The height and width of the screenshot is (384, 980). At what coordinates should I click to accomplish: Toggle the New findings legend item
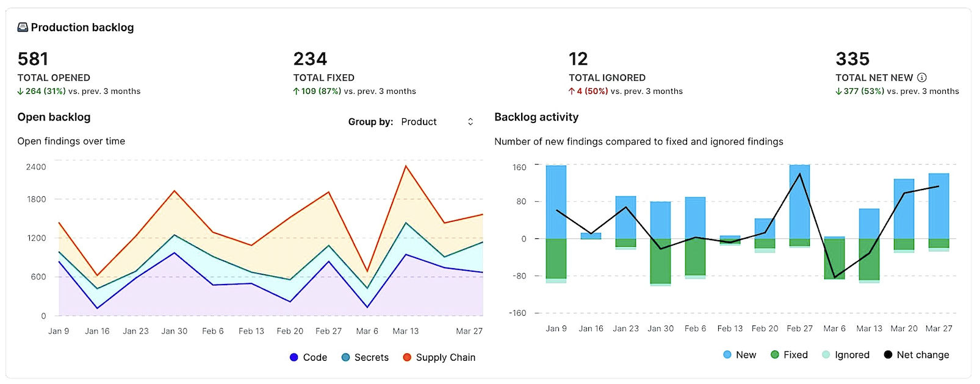pos(740,355)
